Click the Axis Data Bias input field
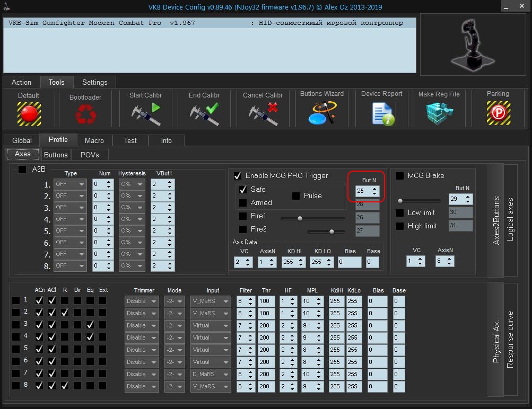Image resolution: width=532 pixels, height=409 pixels. coord(350,262)
